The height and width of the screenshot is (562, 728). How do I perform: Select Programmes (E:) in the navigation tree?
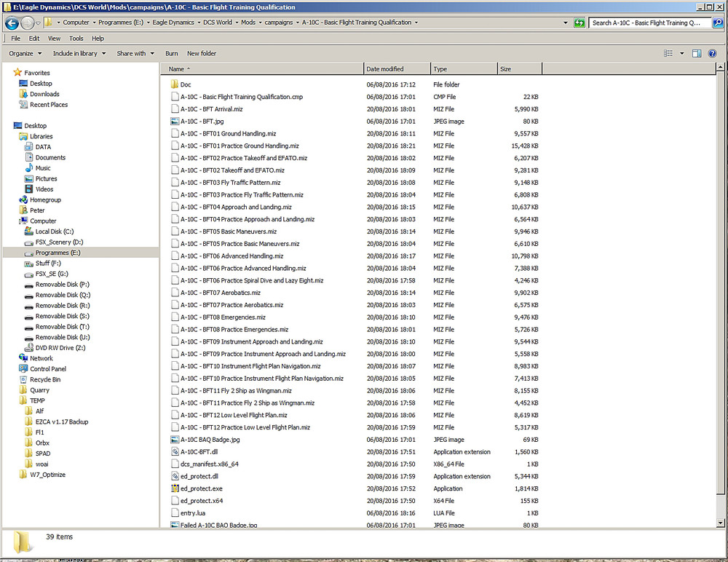coord(58,253)
